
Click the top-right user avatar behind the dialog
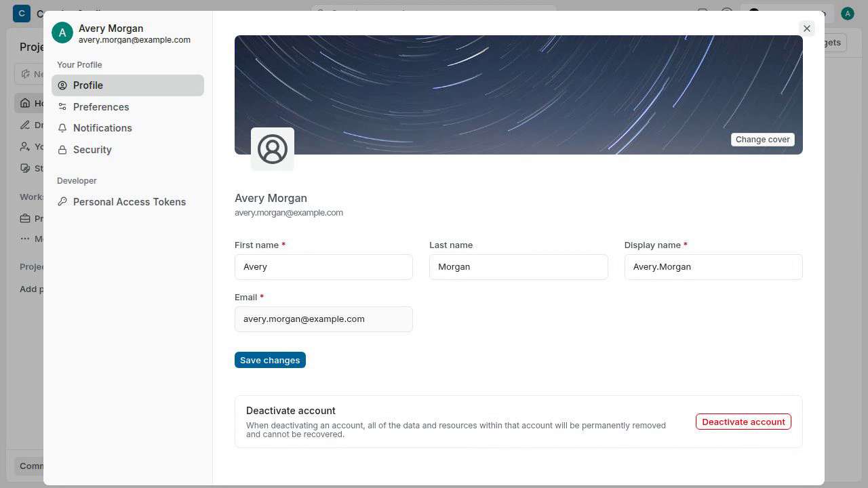coord(847,14)
